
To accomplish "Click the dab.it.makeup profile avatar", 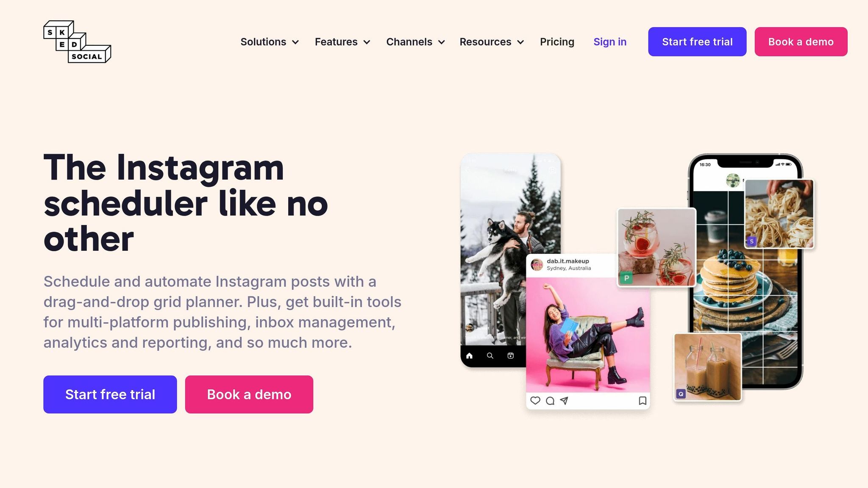I will click(x=537, y=265).
